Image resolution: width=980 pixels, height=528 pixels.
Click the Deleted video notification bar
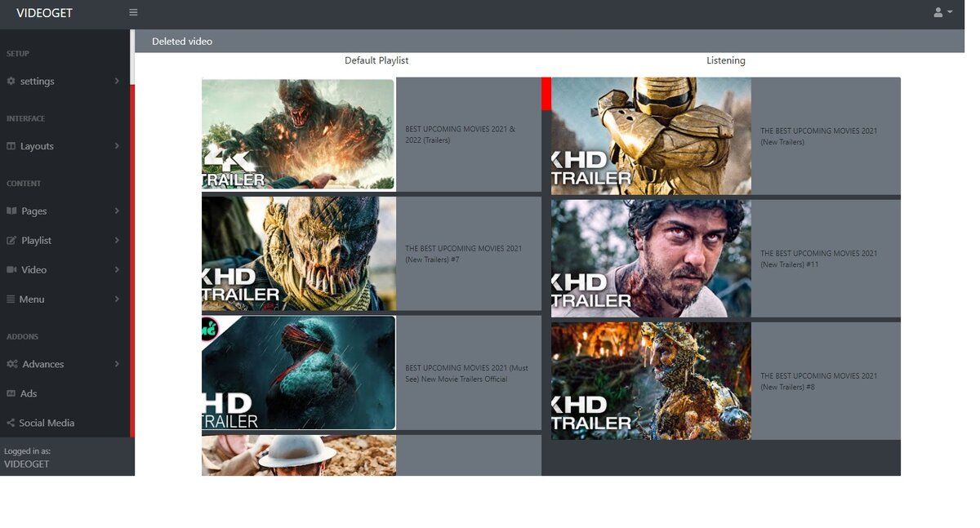click(550, 41)
